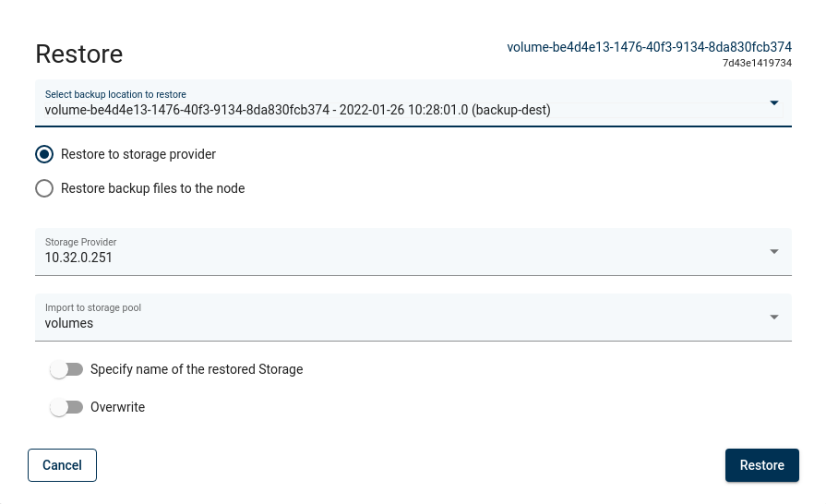This screenshot has width=826, height=504.
Task: Open the 10.32.0.251 storage provider field
Action: 397,258
